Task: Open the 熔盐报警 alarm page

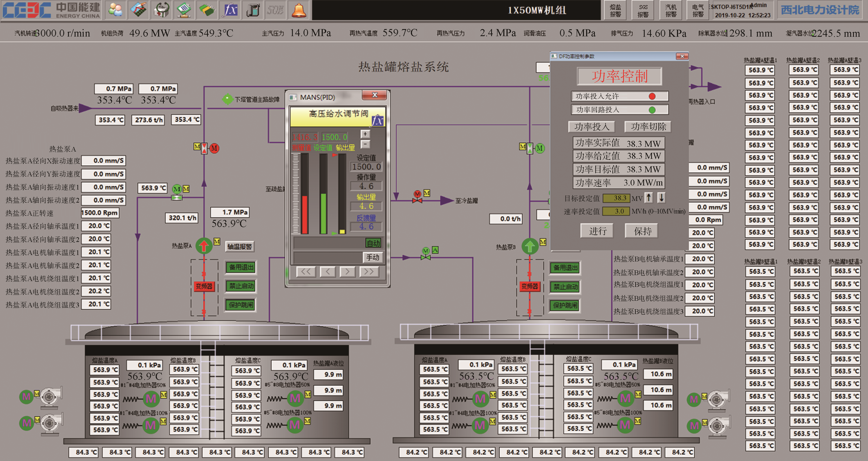Action: (x=615, y=10)
